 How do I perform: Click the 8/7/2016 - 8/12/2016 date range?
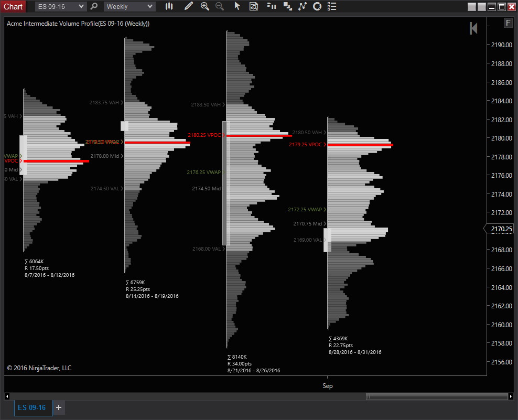[x=50, y=275]
